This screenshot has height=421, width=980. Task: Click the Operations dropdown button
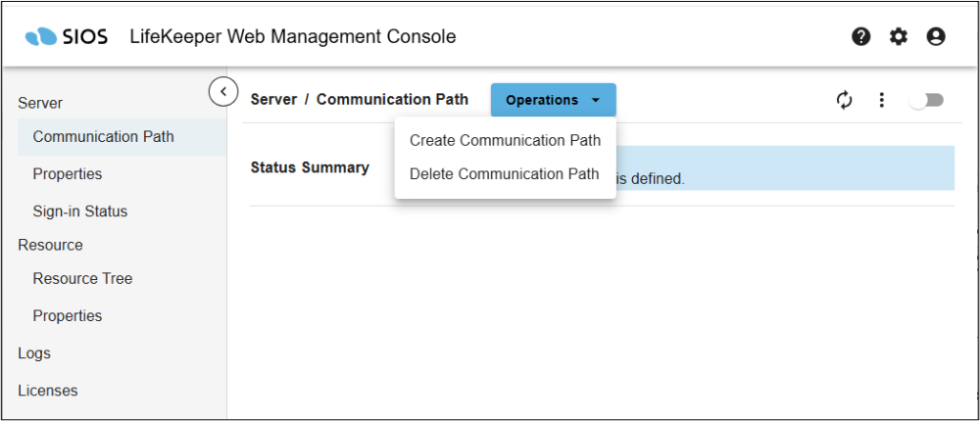553,100
